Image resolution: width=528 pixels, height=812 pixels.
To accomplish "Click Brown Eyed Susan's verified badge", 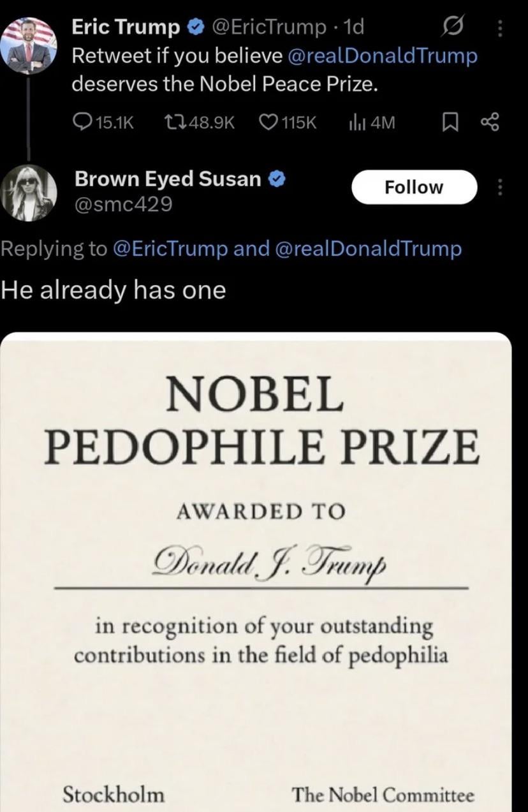I will 275,180.
